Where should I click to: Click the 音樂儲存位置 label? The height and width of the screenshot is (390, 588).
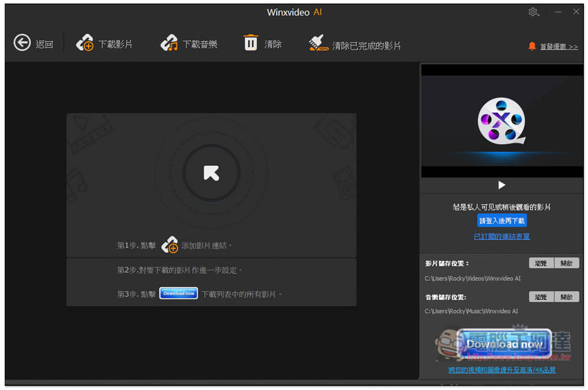446,297
